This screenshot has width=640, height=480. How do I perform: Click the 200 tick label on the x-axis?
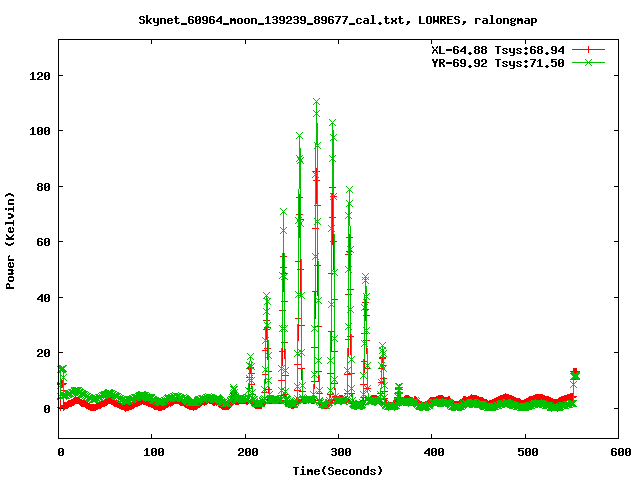pyautogui.click(x=245, y=453)
